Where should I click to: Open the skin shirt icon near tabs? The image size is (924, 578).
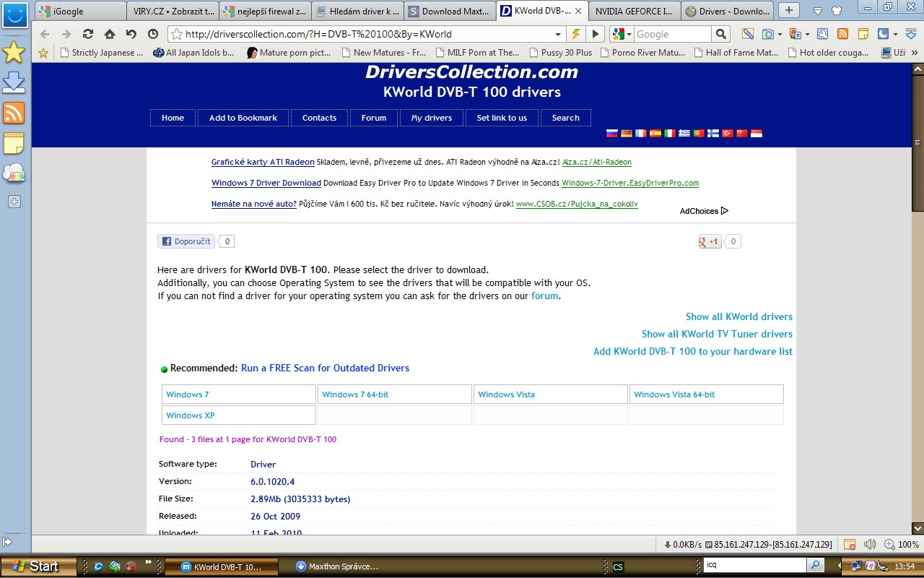pyautogui.click(x=836, y=11)
